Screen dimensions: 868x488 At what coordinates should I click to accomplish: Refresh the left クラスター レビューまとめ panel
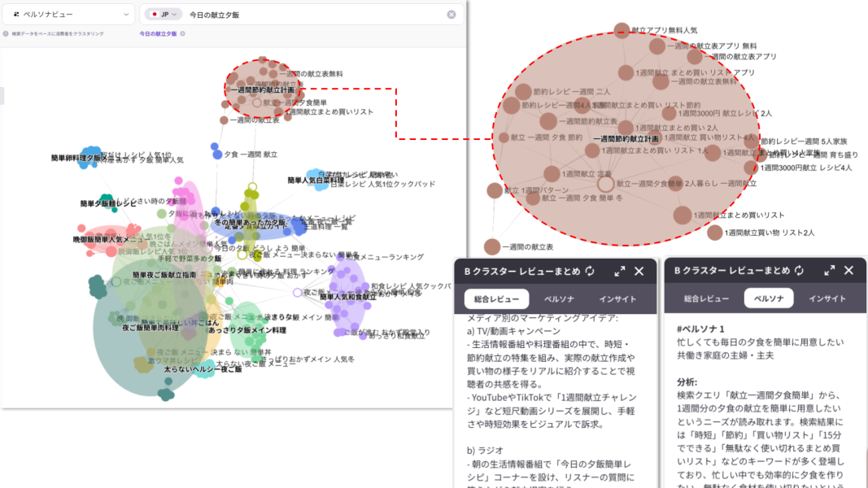pyautogui.click(x=589, y=271)
